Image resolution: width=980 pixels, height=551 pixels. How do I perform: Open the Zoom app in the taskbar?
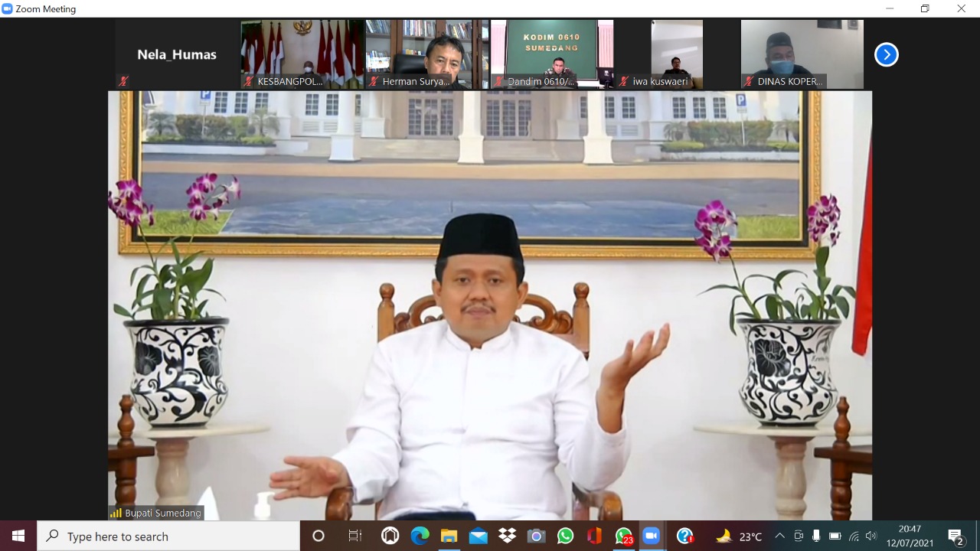click(651, 536)
